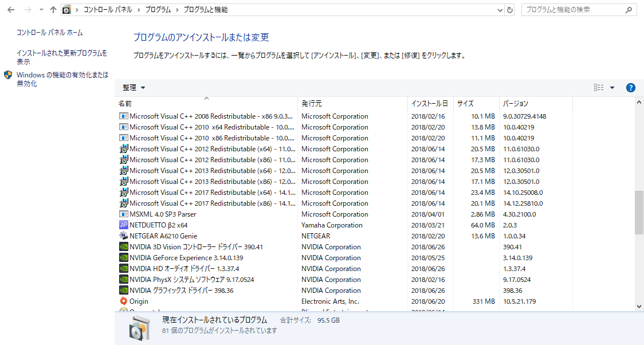Click the Origin program icon

point(123,301)
